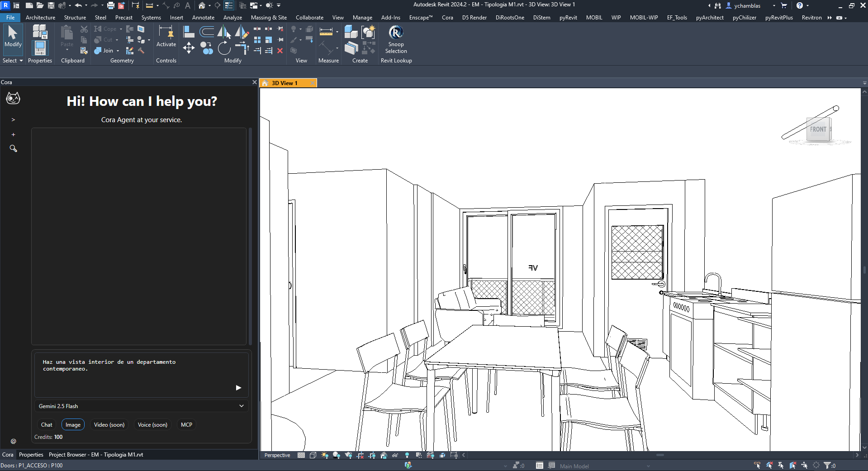Click the Activate controls icon

[166, 33]
